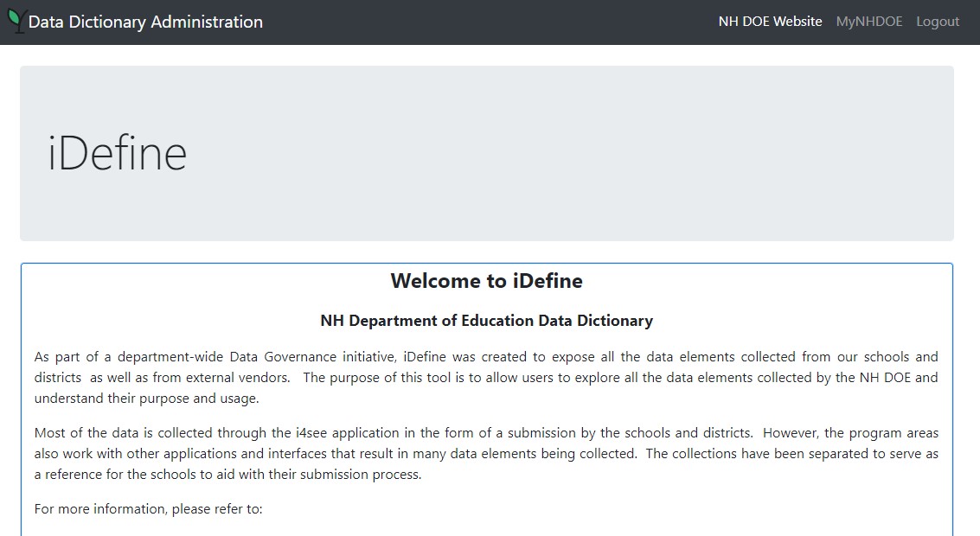Viewport: 980px width, 536px height.
Task: Go to the NH DOE Website
Action: 770,22
